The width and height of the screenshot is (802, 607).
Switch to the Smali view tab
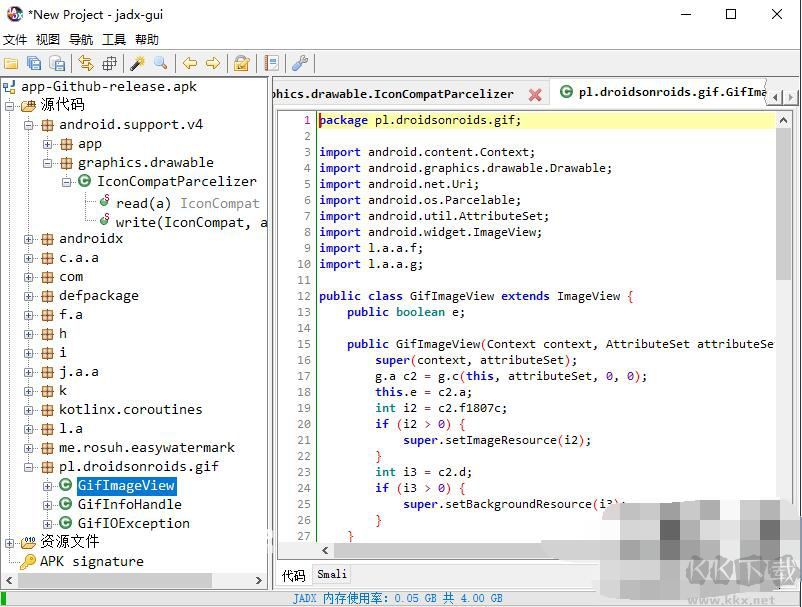pos(332,574)
